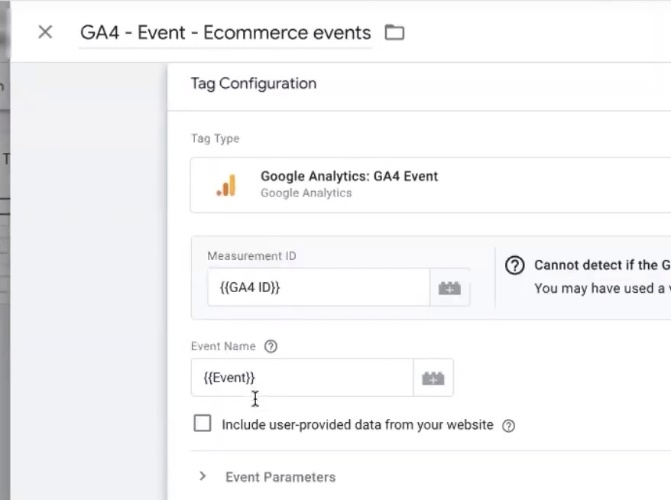
Task: Open variable picker next to Measurement ID field
Action: pos(449,288)
